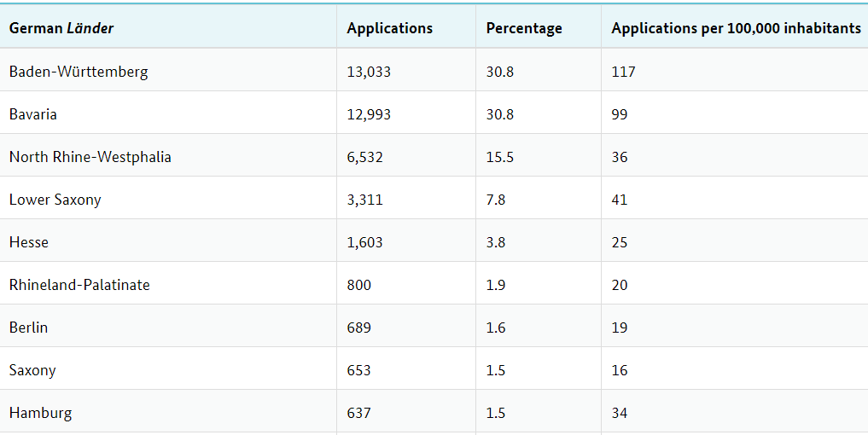Click Saxony's 1.5 percentage value
Screen dimensions: 868x435
pos(496,369)
